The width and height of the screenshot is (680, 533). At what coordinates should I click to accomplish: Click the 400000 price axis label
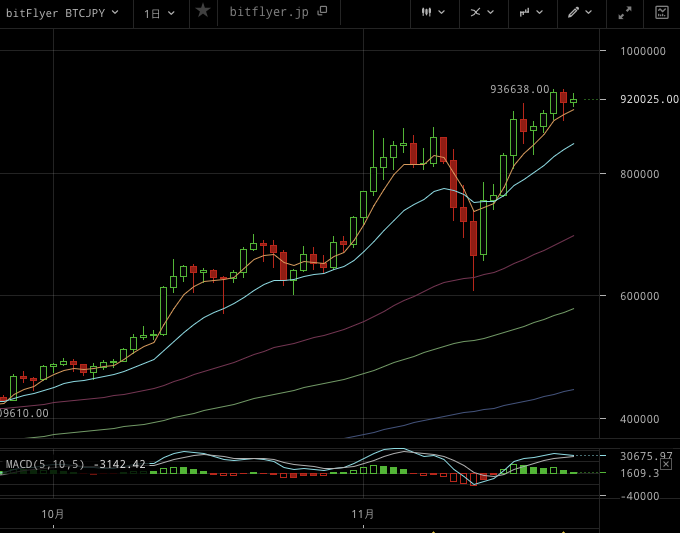pyautogui.click(x=640, y=419)
